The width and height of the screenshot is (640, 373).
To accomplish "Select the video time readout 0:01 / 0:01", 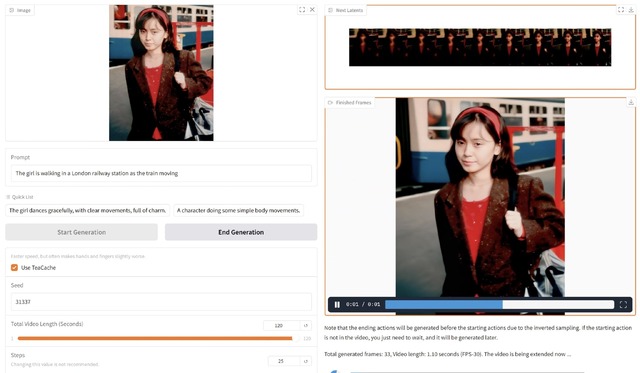I will click(x=363, y=304).
